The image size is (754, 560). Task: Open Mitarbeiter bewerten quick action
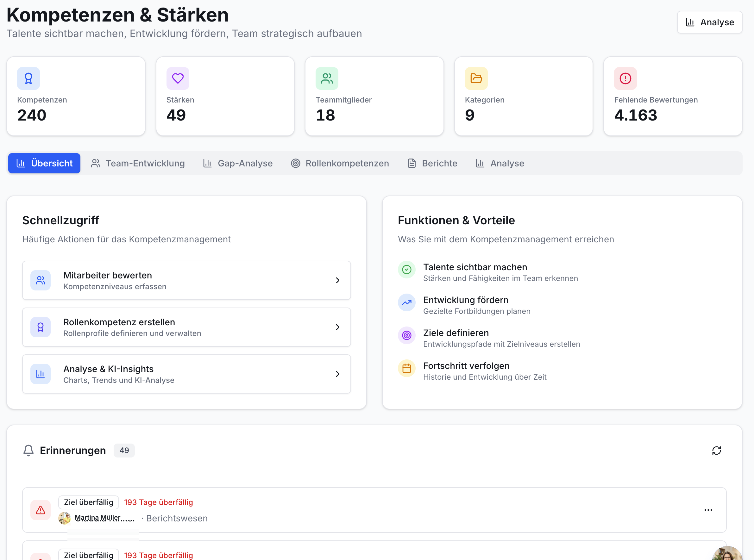click(x=186, y=280)
